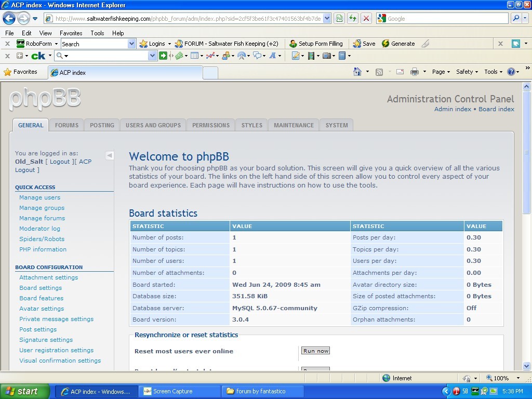The image size is (532, 399).
Task: Open the address bar history dropdown
Action: (327, 18)
